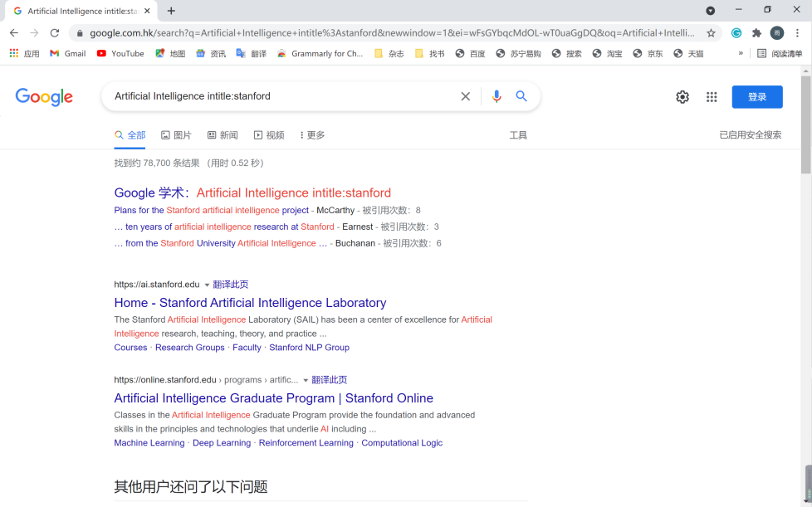812x507 pixels.
Task: Open the Reinforcement Learning sitelink
Action: click(x=306, y=443)
